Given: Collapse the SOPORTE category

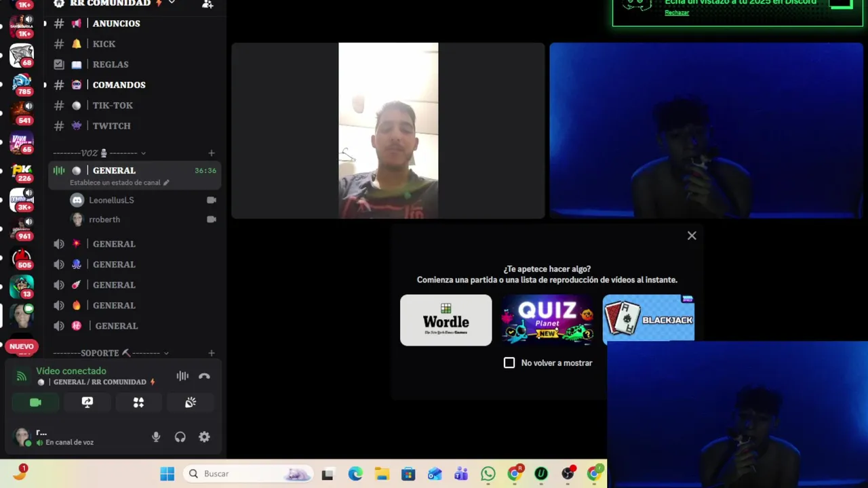Looking at the screenshot, I should tap(166, 353).
